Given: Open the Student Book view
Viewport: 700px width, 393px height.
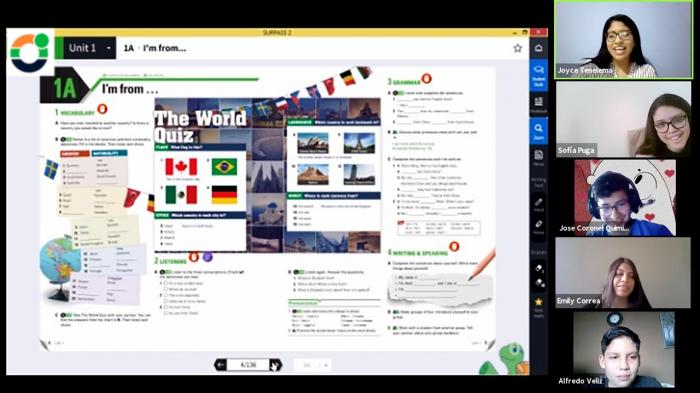Looking at the screenshot, I should tap(538, 75).
